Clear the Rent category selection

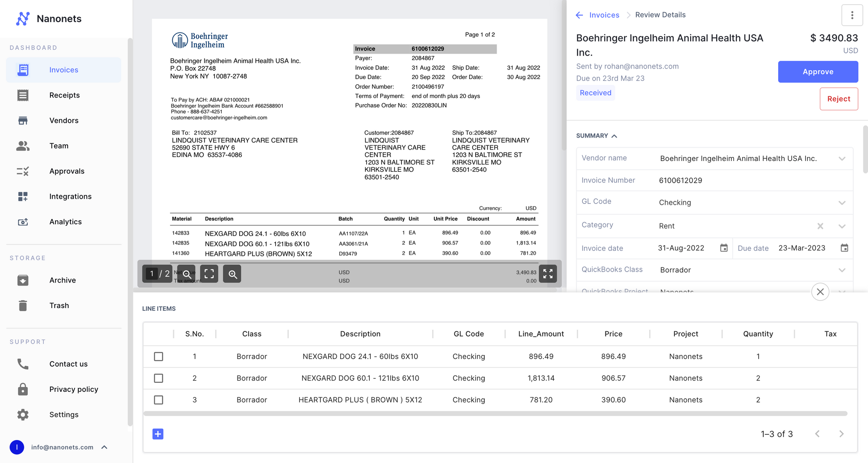(820, 226)
